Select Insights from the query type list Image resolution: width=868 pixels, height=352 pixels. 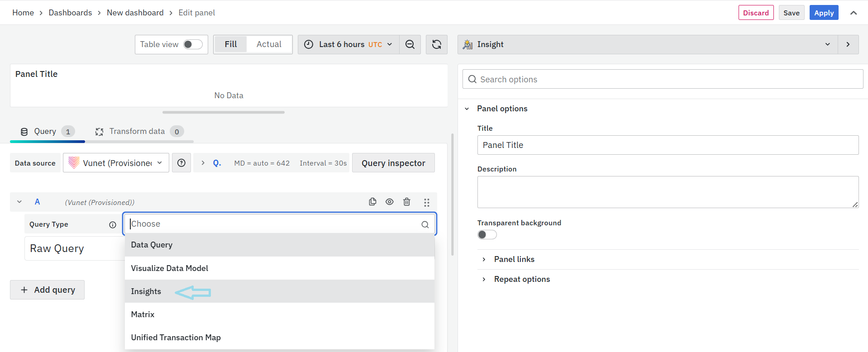click(x=146, y=291)
